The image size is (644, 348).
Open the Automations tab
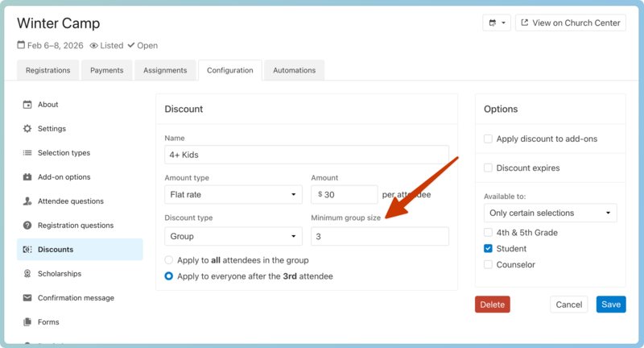294,70
